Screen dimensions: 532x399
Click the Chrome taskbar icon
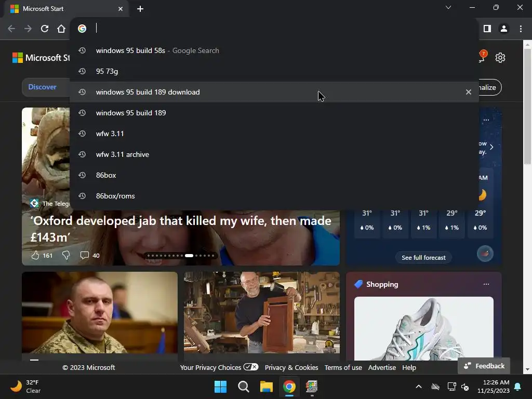coord(289,387)
